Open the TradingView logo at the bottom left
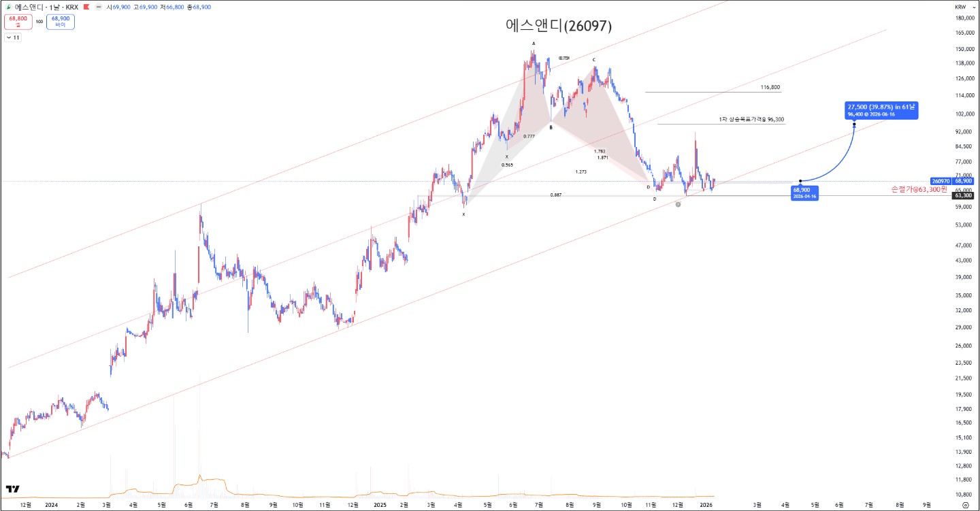Viewport: 980px width, 511px height. [12, 489]
